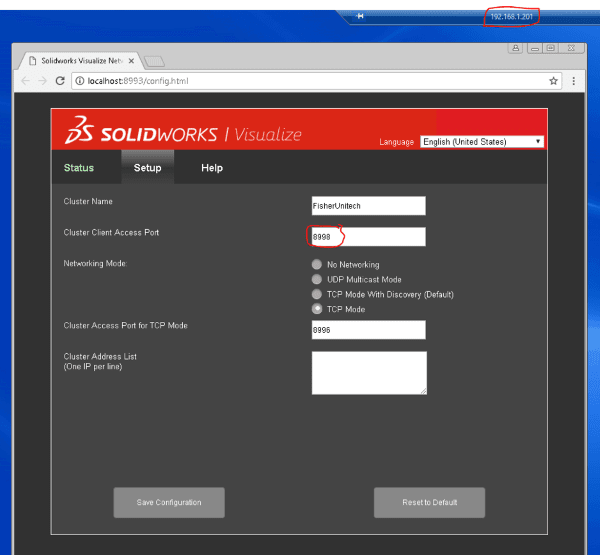The width and height of the screenshot is (600, 555).
Task: Click the Language label text
Action: [396, 142]
